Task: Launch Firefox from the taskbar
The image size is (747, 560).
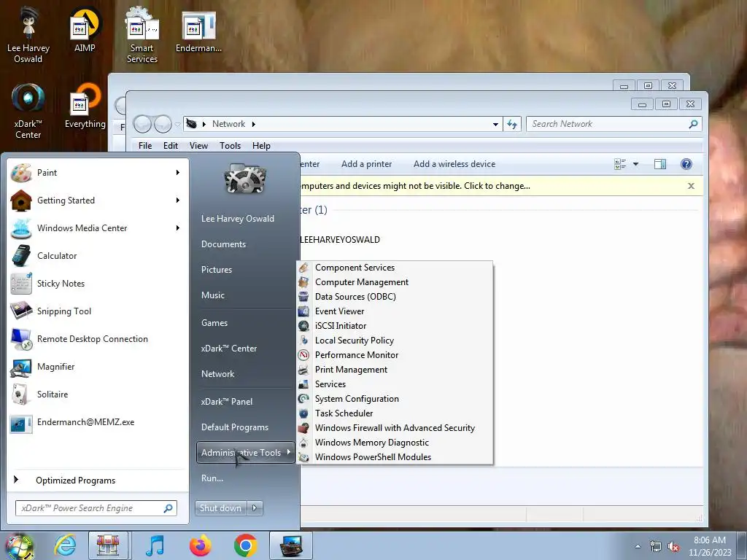Action: click(200, 545)
